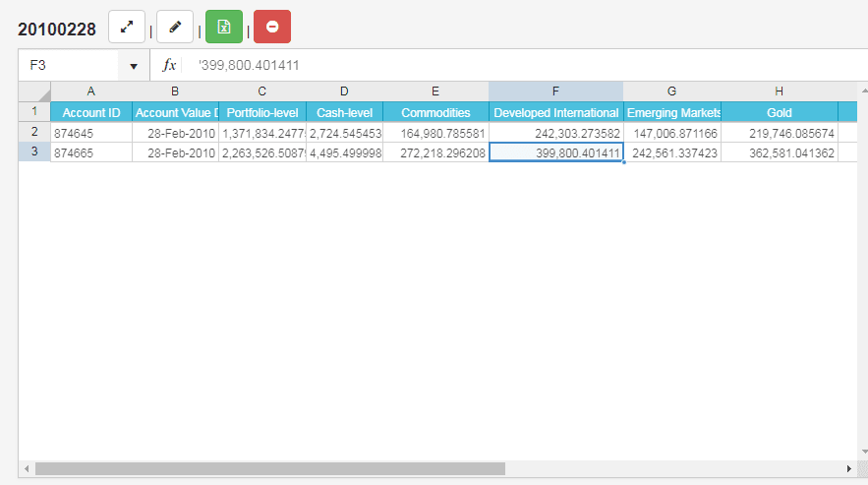Select cell 2,263,526.5087
Viewport: 868px width, 485px height.
click(x=261, y=152)
